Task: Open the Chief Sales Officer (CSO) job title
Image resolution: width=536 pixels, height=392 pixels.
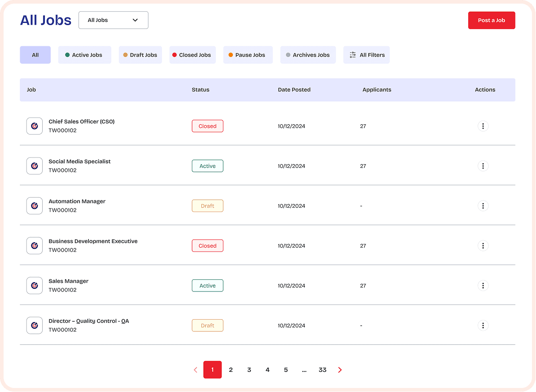Action: click(x=81, y=122)
